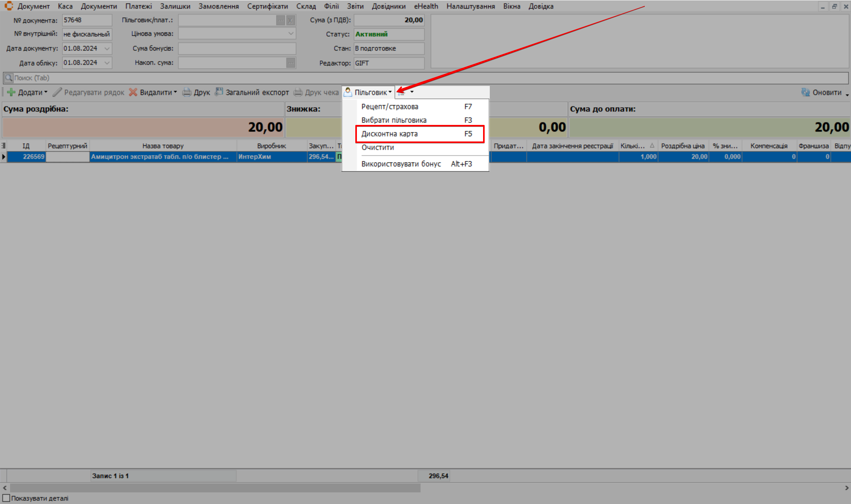
Task: Click the Загальний експорт save icon
Action: 219,92
